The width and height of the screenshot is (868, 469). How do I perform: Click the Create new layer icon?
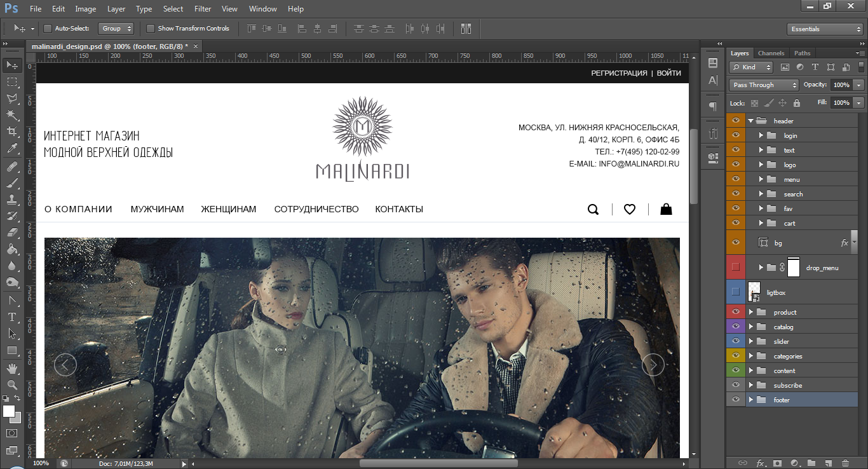828,463
